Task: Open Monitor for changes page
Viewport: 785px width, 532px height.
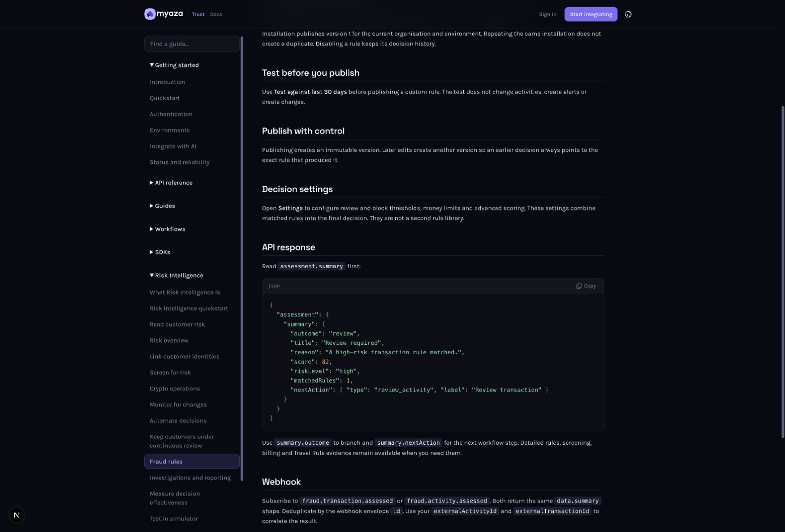Action: 178,405
